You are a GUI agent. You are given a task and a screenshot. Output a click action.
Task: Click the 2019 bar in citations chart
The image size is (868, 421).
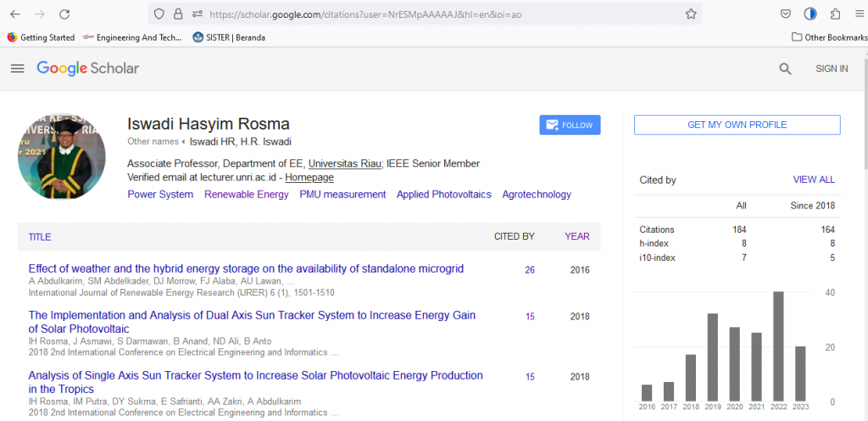[712, 357]
